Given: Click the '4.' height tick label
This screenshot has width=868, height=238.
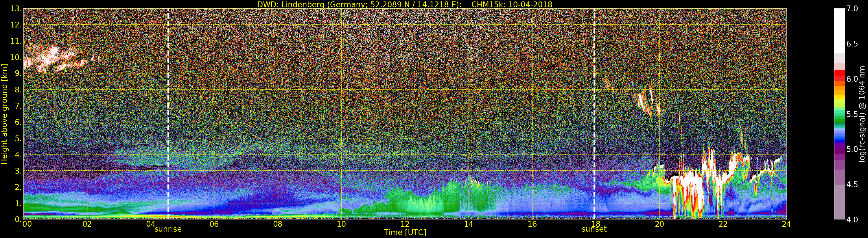Looking at the screenshot, I should (18, 155).
